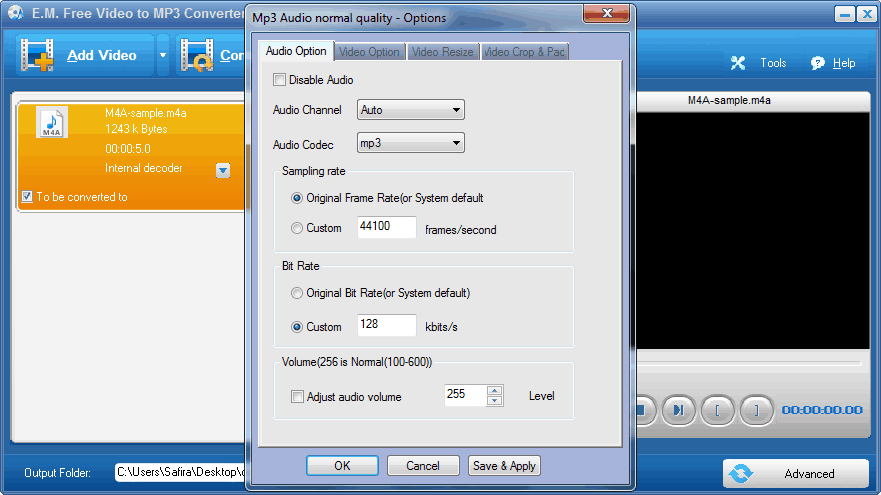Uncheck the To be converted to checkbox

(27, 197)
